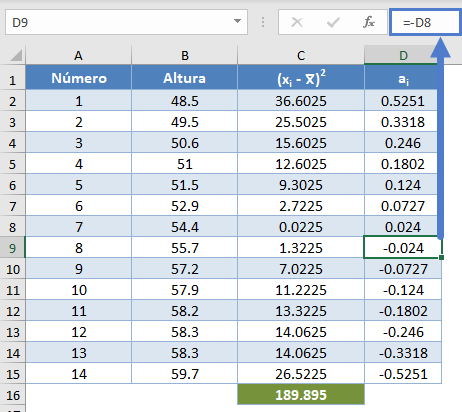462x412 pixels.
Task: Click cell containing 25.5025
Action: [301, 122]
